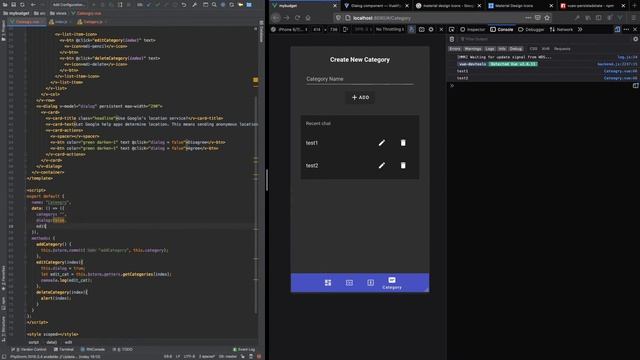This screenshot has width=640, height=360.
Task: Go back in the Firefox browser
Action: (x=276, y=18)
